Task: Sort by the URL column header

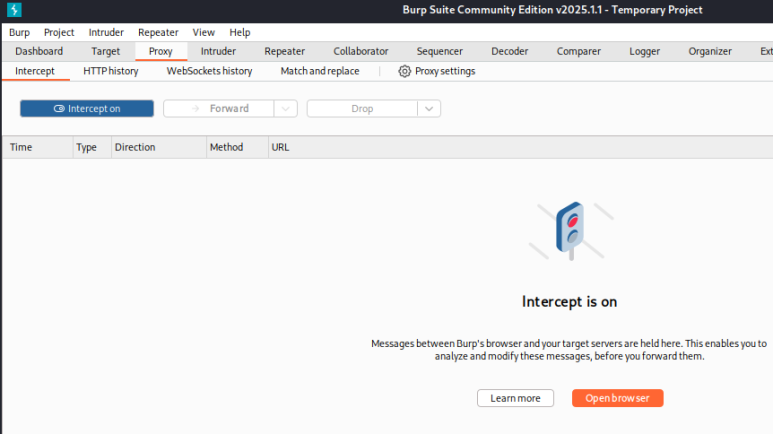Action: click(x=521, y=147)
